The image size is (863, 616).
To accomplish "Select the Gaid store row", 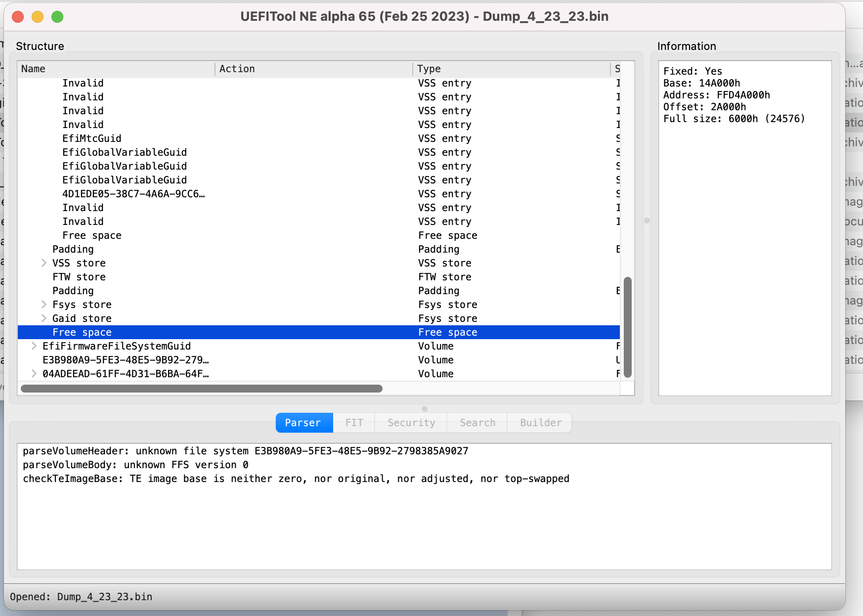I will coord(319,318).
